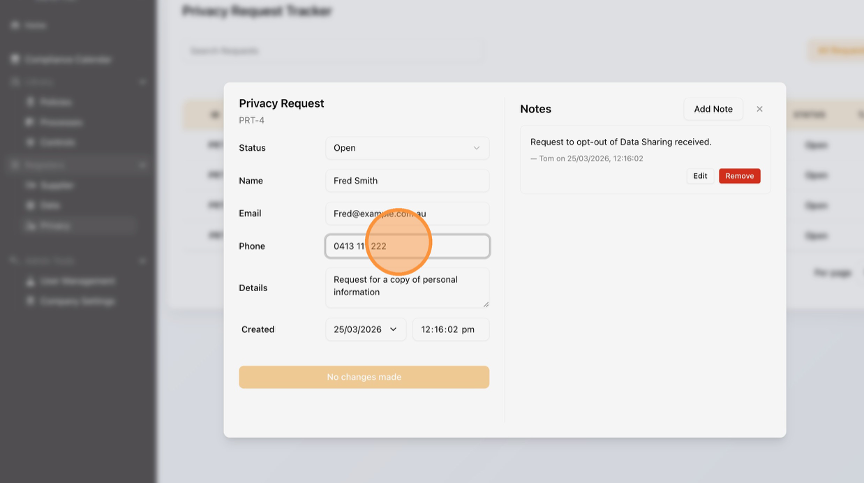Focus the Phone number field

[407, 246]
